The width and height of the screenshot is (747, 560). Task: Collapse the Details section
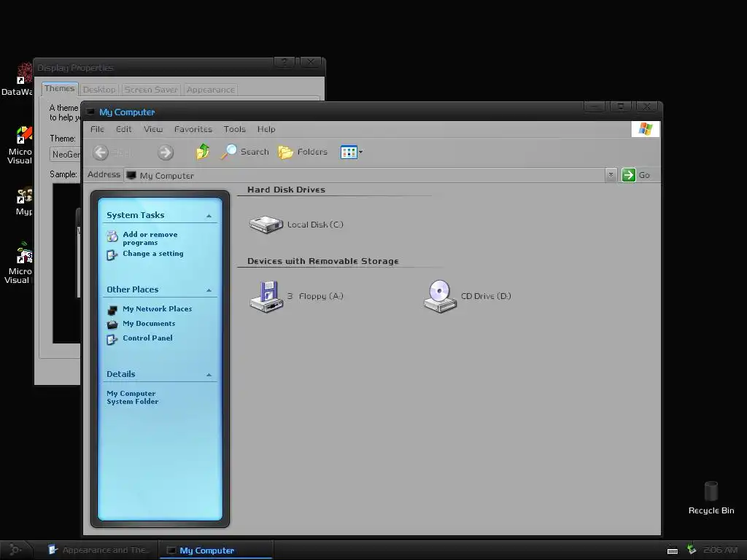coord(209,375)
